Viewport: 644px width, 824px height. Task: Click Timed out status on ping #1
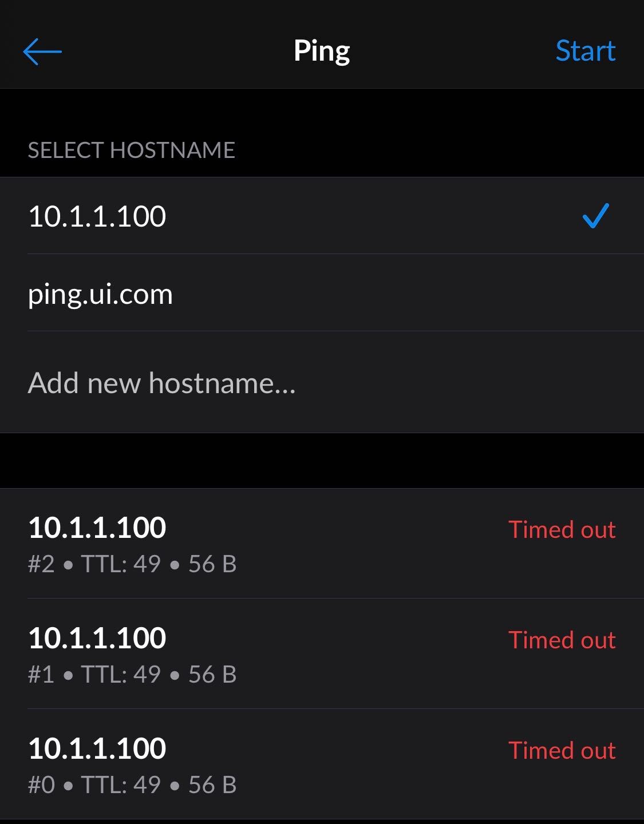562,640
